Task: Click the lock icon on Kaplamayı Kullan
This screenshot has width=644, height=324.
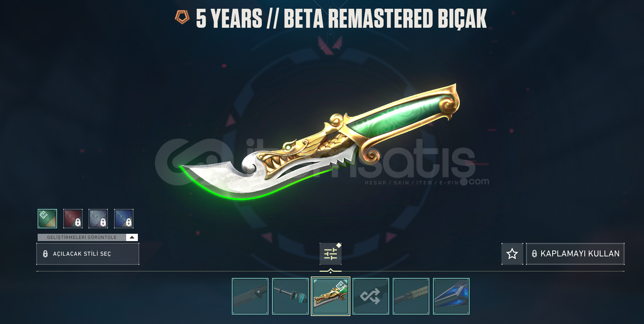Action: 534,254
